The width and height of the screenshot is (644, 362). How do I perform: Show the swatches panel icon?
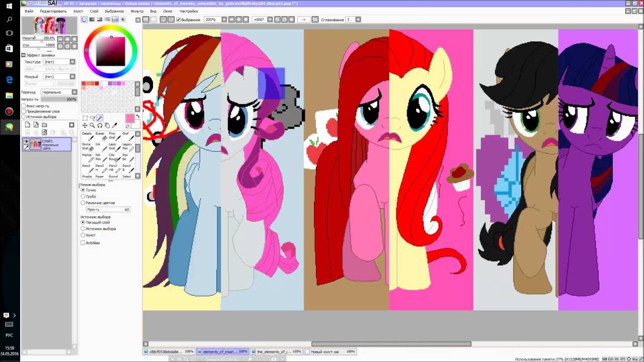click(115, 20)
